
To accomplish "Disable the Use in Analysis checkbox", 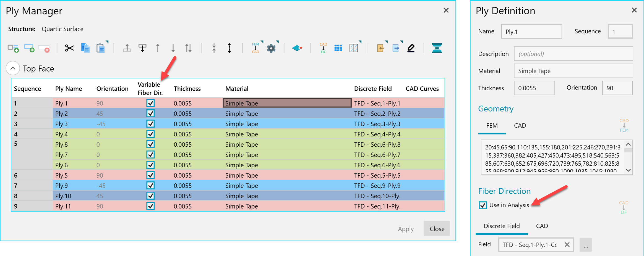I will (483, 205).
